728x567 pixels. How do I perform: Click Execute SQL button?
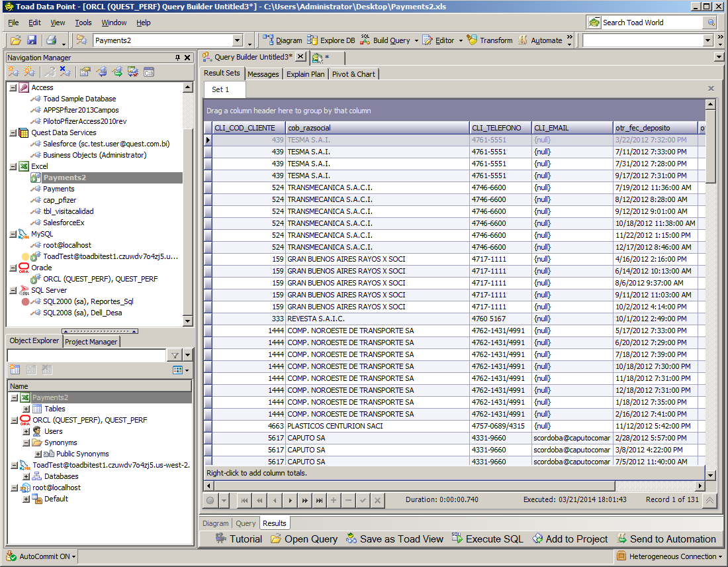point(487,539)
